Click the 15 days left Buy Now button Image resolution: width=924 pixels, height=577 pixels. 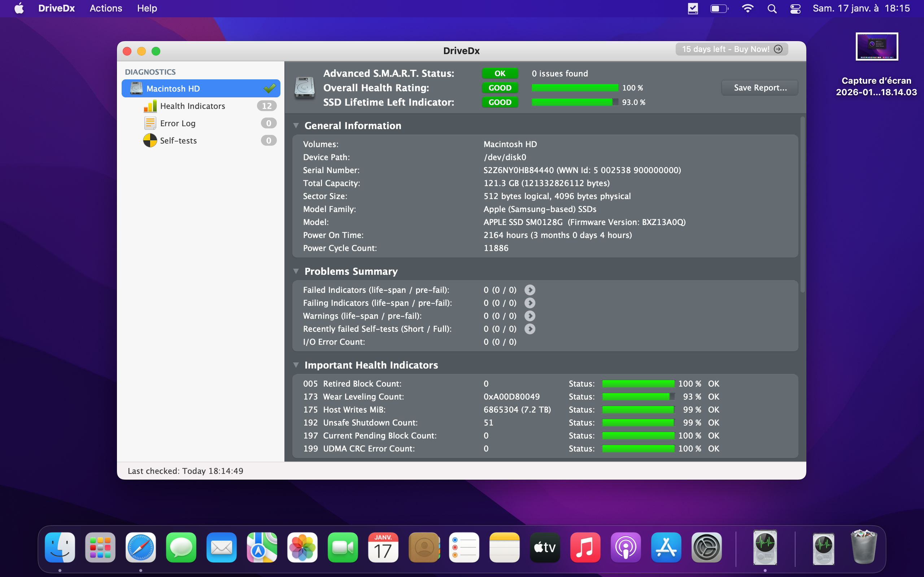(731, 49)
